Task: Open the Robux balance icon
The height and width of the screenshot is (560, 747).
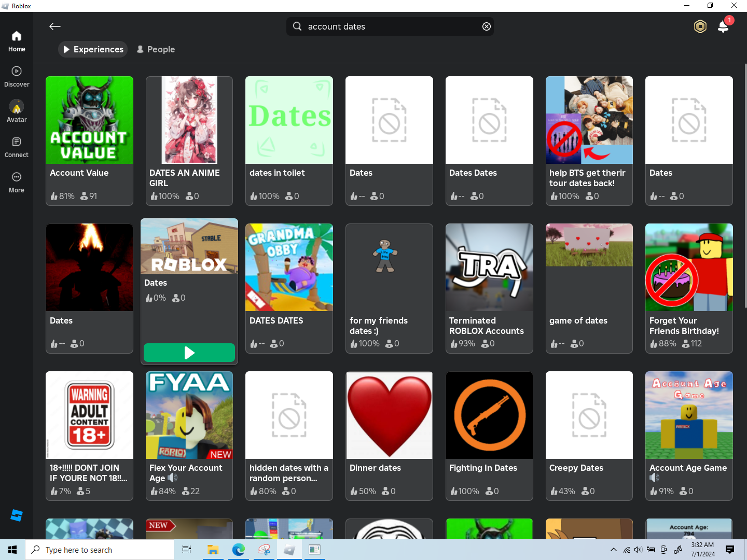Action: point(700,26)
